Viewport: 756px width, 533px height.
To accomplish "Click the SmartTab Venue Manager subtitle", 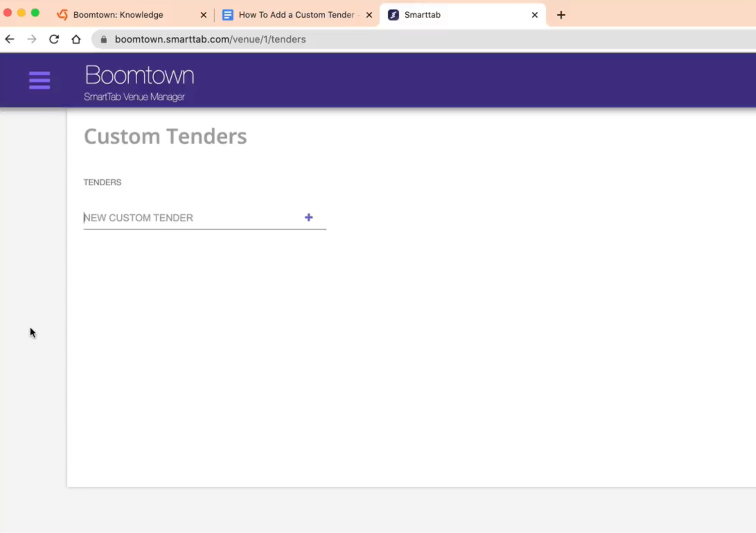I will (x=134, y=97).
